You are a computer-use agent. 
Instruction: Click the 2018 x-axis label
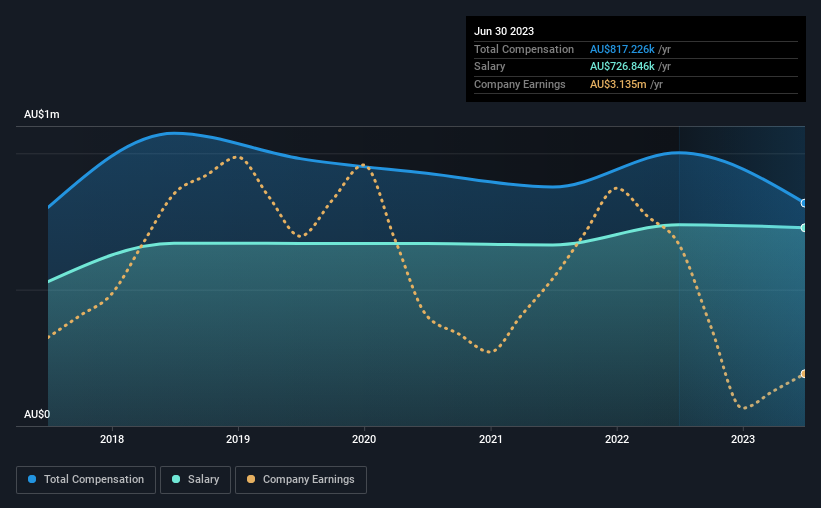(x=112, y=439)
